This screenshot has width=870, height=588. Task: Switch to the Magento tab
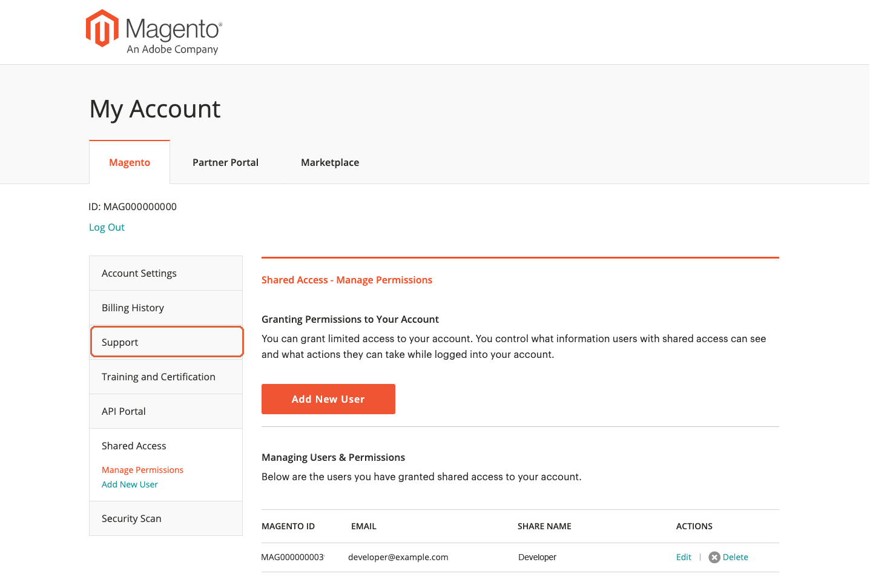[x=130, y=162]
